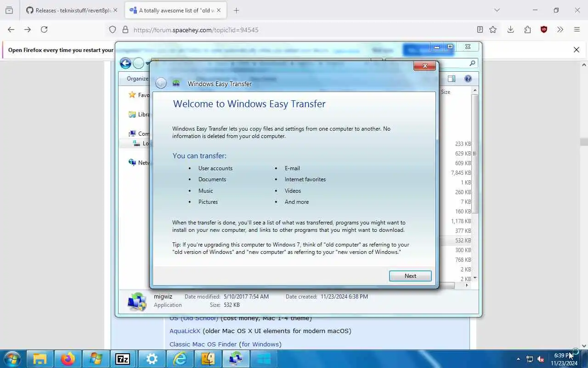
Task: Toggle Firefox reader view icon
Action: click(480, 29)
